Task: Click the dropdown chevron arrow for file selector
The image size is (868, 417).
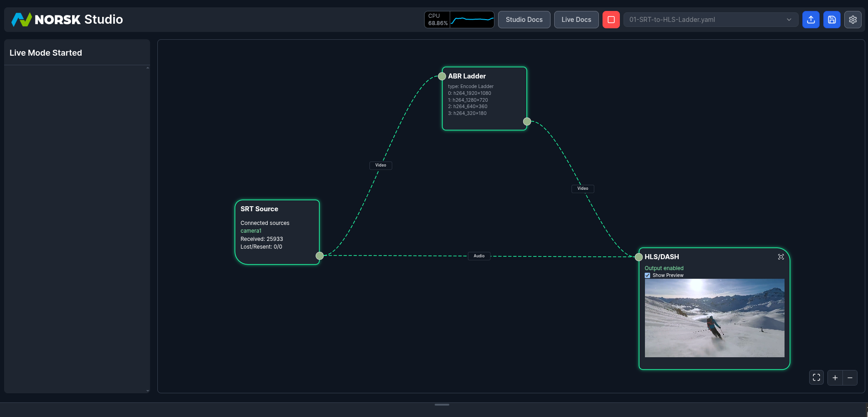Action: tap(789, 20)
